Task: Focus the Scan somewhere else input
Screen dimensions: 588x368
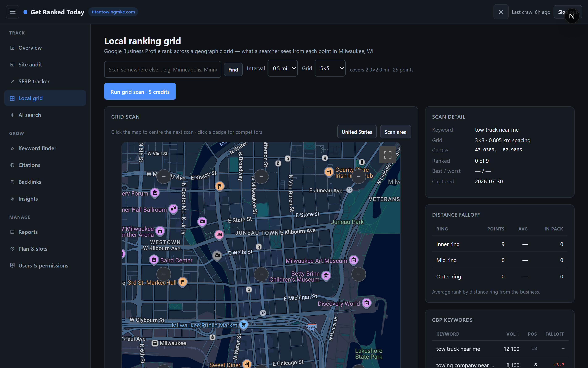Action: point(163,70)
